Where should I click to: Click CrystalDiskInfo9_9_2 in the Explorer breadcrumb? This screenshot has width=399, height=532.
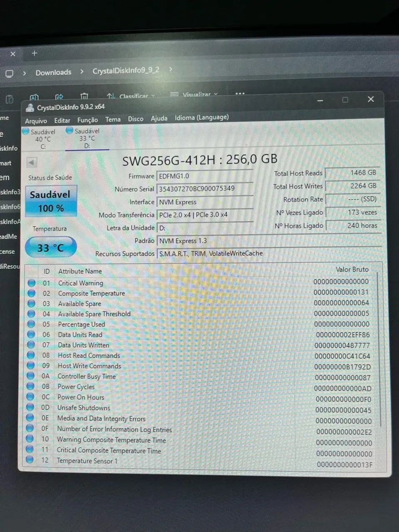tap(126, 71)
